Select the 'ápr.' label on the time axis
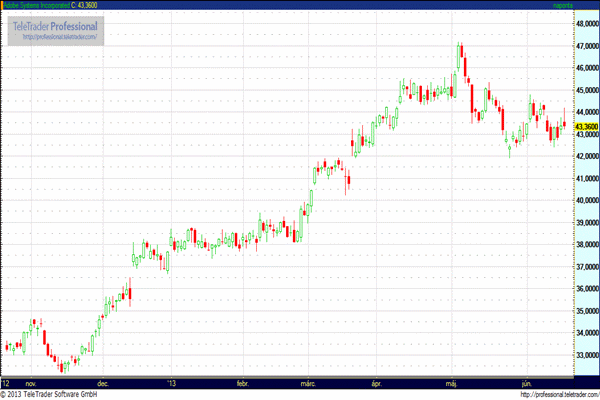The image size is (600, 400). pos(377,382)
